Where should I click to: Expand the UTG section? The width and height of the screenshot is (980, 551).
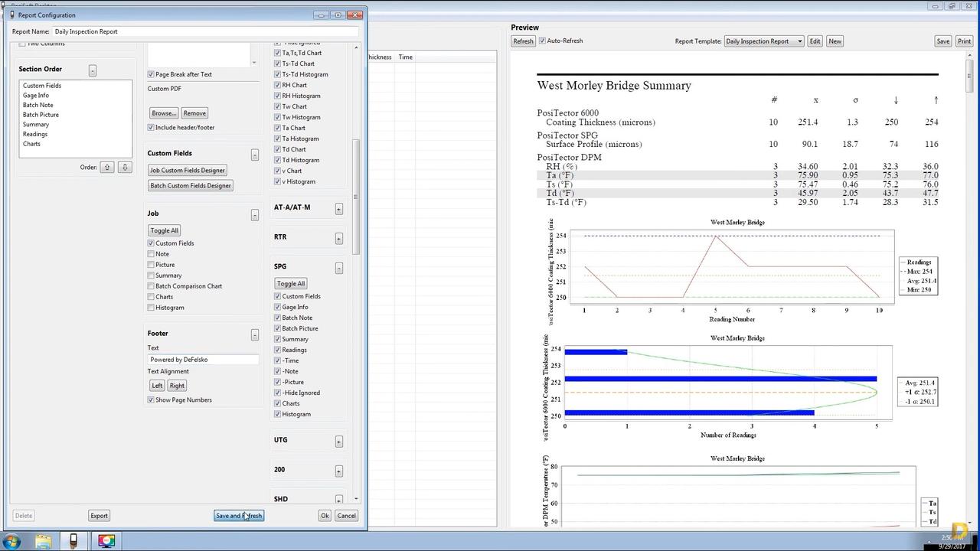[338, 442]
